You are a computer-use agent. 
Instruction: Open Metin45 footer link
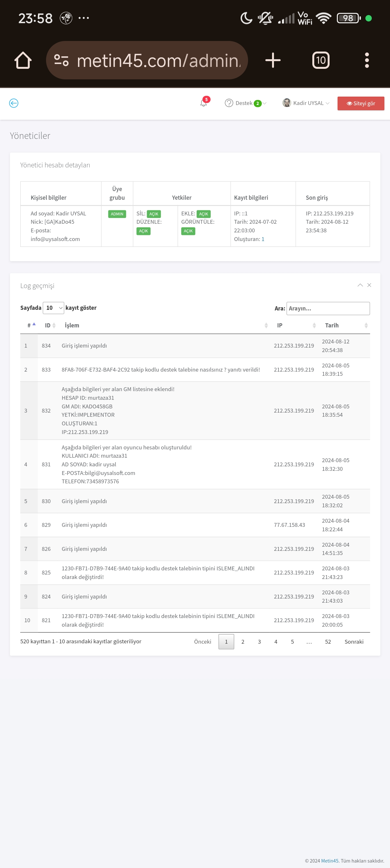point(330,861)
